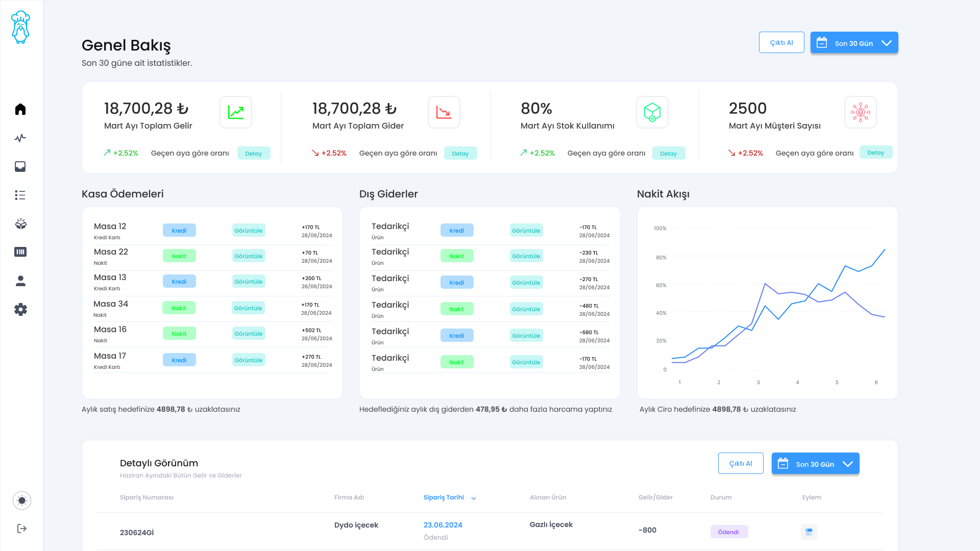Click order number 230624Gi
This screenshot has width=980, height=551.
click(x=137, y=533)
